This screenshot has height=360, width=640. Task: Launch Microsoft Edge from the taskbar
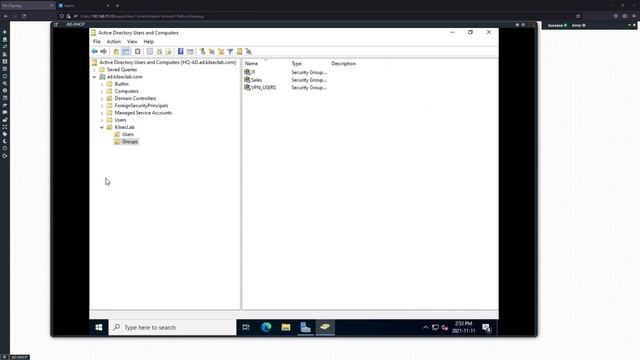[x=266, y=327]
